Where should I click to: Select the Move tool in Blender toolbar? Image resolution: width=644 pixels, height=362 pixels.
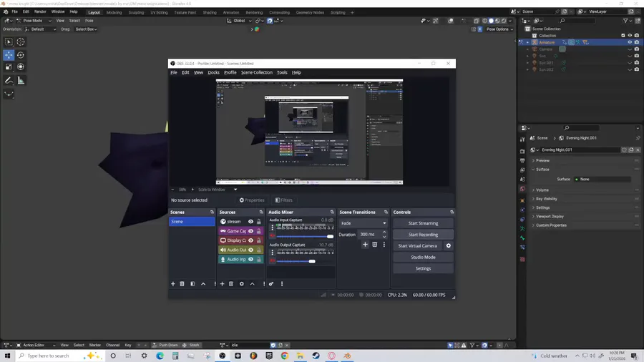point(9,55)
